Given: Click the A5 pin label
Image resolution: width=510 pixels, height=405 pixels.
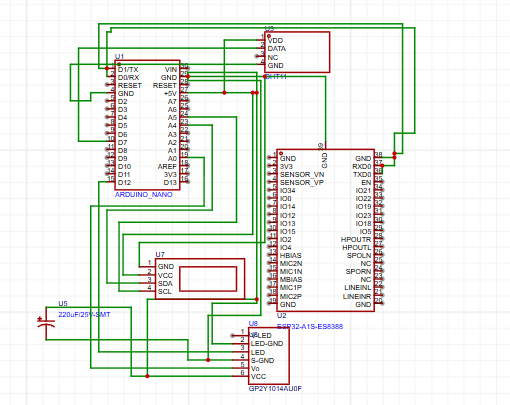Looking at the screenshot, I should pyautogui.click(x=172, y=118).
